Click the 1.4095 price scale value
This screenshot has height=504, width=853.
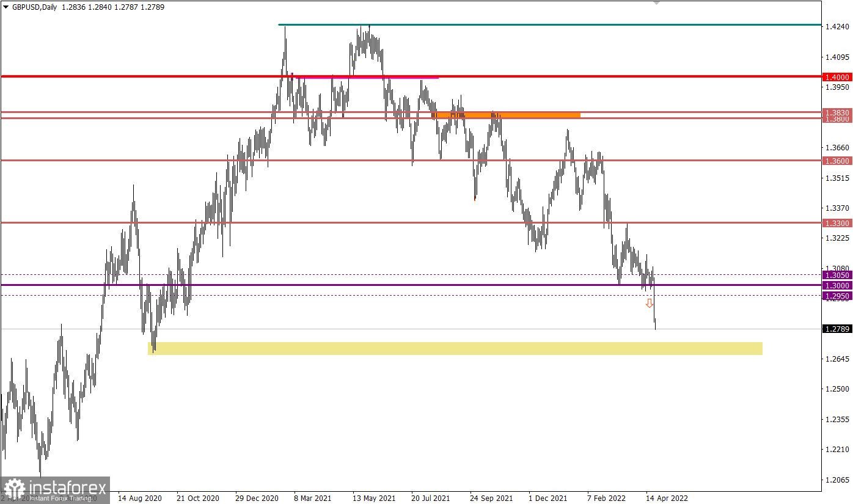coord(837,57)
